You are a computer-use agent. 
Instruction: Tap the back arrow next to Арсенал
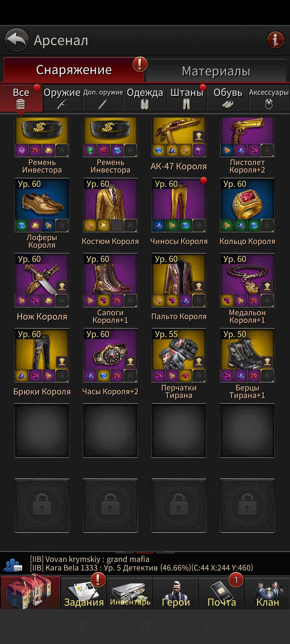click(16, 40)
